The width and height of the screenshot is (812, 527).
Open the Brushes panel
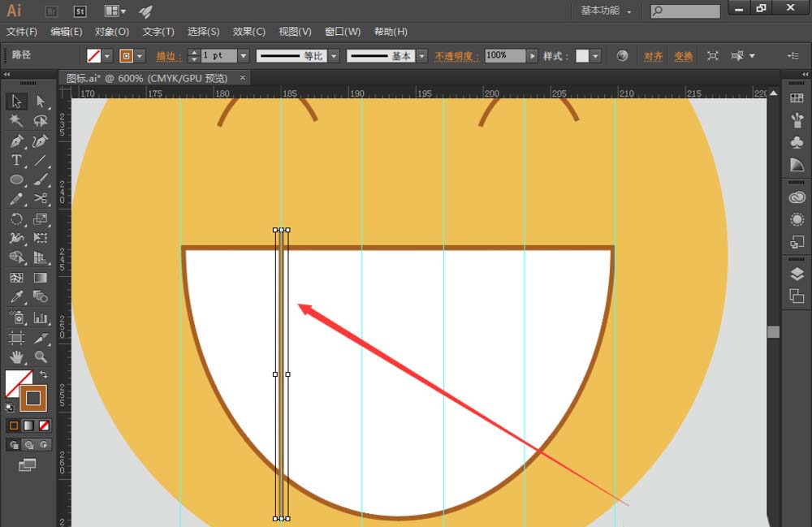click(797, 121)
